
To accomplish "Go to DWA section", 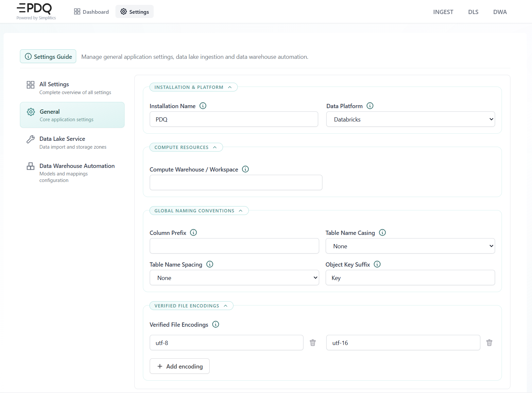I will [x=500, y=12].
